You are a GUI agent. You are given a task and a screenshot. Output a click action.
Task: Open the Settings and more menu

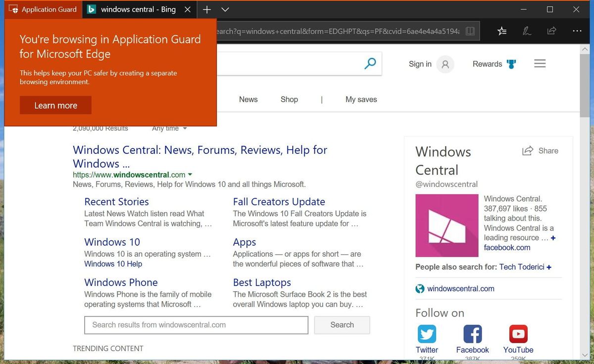pyautogui.click(x=577, y=31)
